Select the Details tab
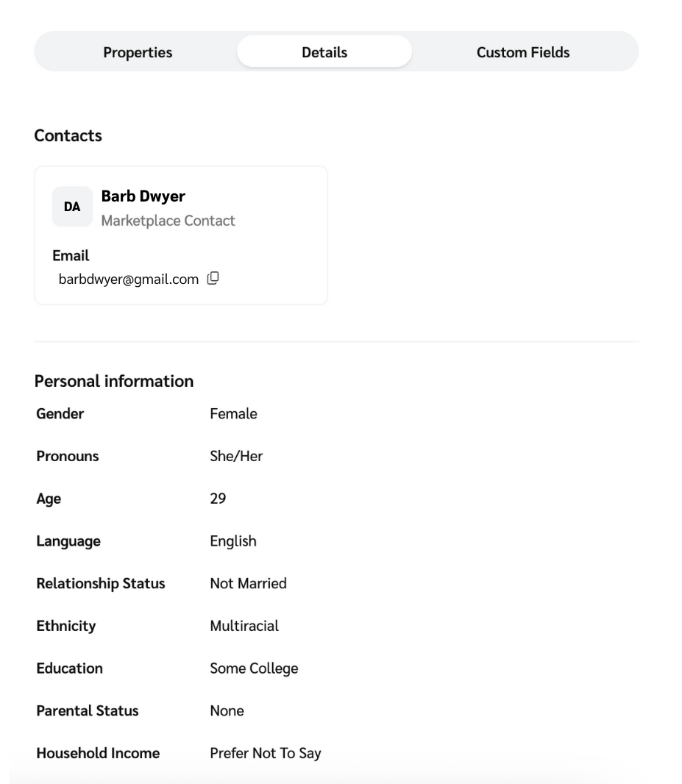The image size is (682, 784). 324,51
